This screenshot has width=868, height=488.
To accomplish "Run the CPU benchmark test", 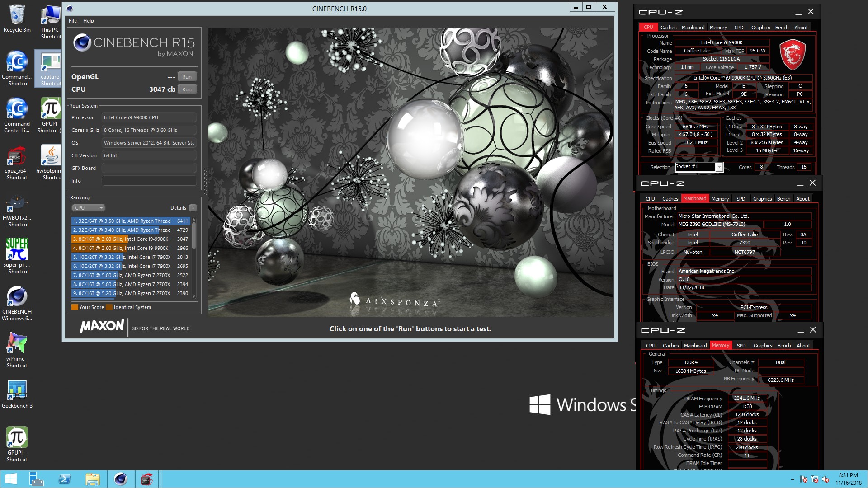I will [x=187, y=89].
